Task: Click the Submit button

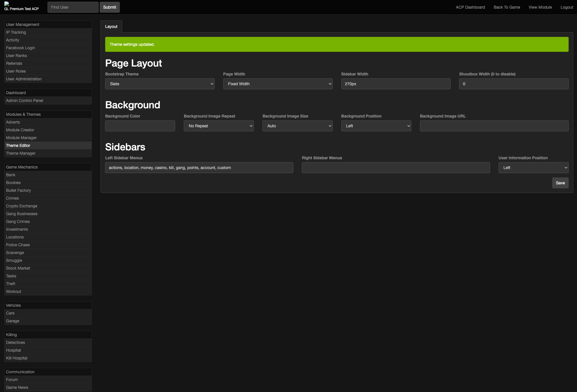Action: (109, 7)
